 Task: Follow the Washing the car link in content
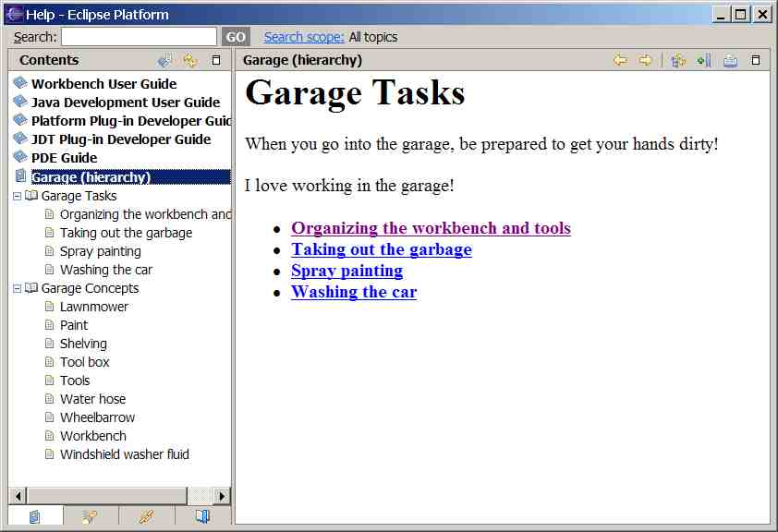click(354, 292)
